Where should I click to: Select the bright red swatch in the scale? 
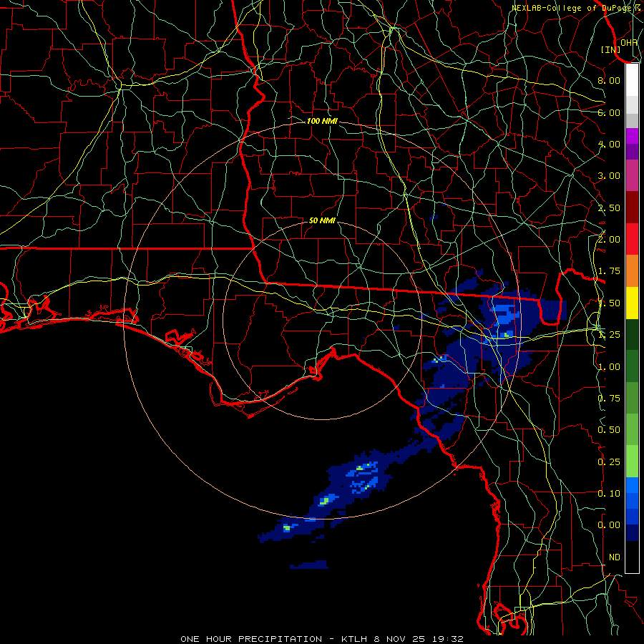point(632,240)
